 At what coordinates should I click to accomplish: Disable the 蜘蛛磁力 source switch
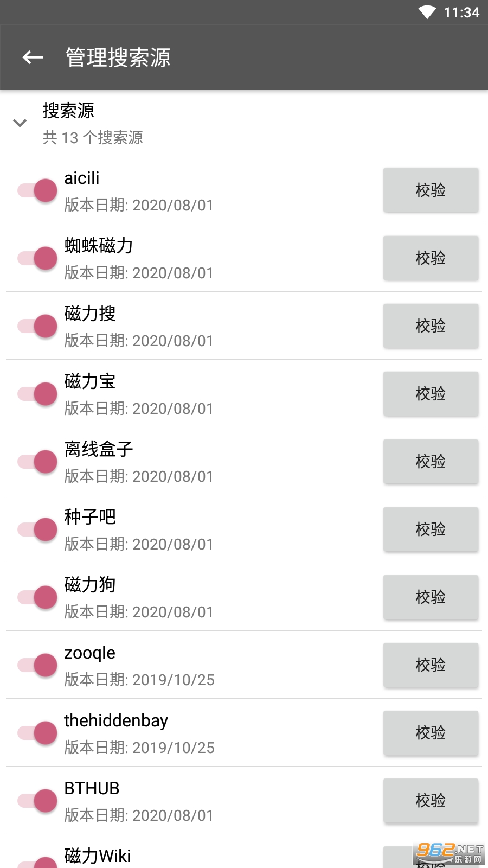tap(37, 258)
